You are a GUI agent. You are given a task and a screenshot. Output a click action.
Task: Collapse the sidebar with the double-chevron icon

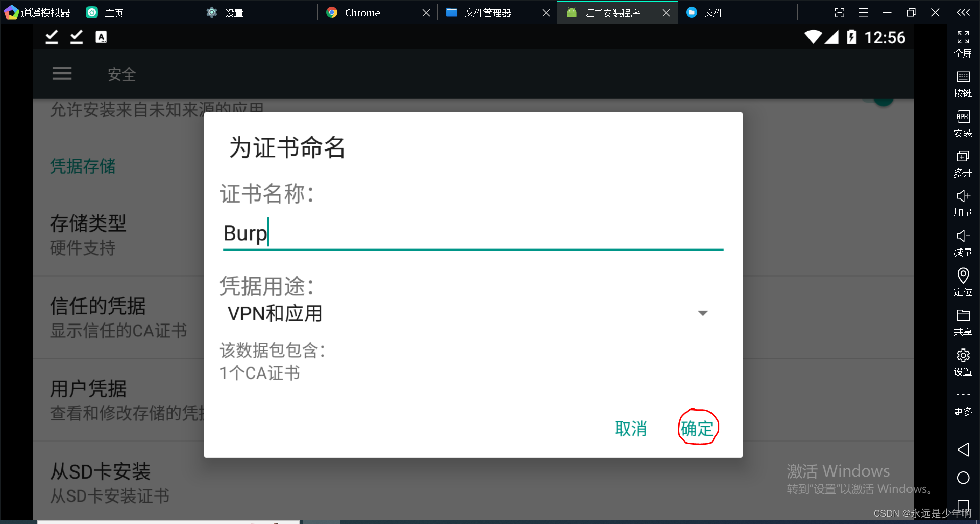click(963, 12)
